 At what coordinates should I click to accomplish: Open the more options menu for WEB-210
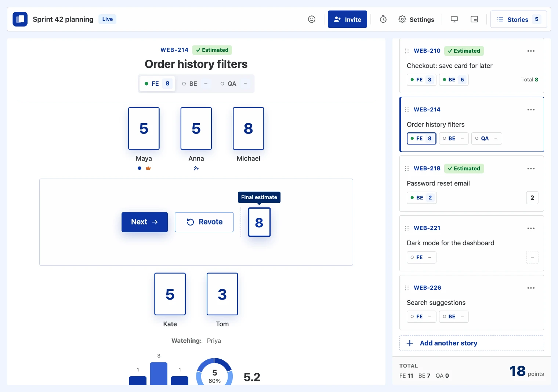tap(531, 51)
